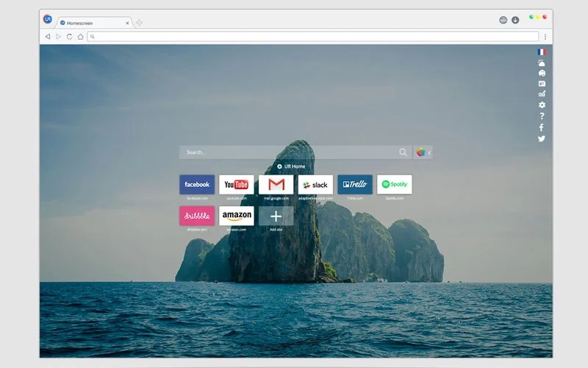This screenshot has width=588, height=368.
Task: Open the downloads arrow icon
Action: pos(515,20)
